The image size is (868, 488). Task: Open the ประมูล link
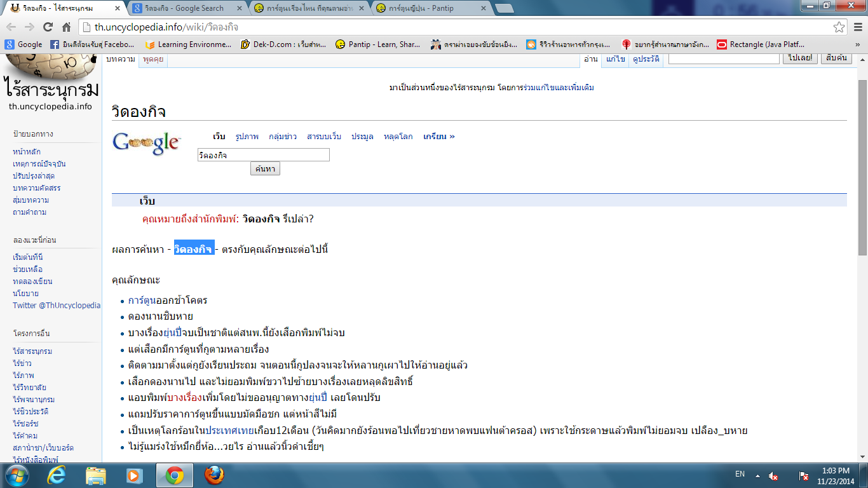pos(362,137)
